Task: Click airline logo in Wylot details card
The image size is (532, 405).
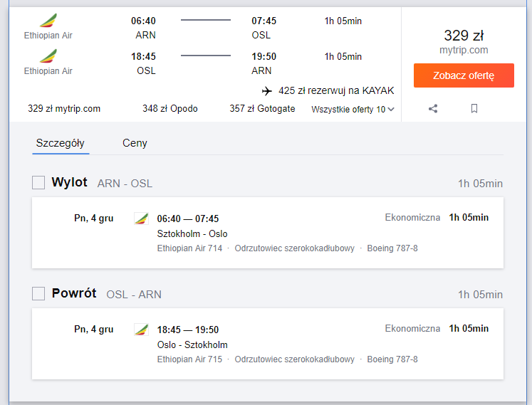Action: coord(141,219)
